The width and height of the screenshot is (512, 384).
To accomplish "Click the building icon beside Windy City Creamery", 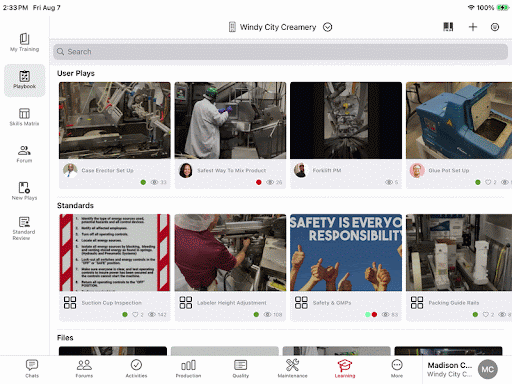I will click(232, 27).
